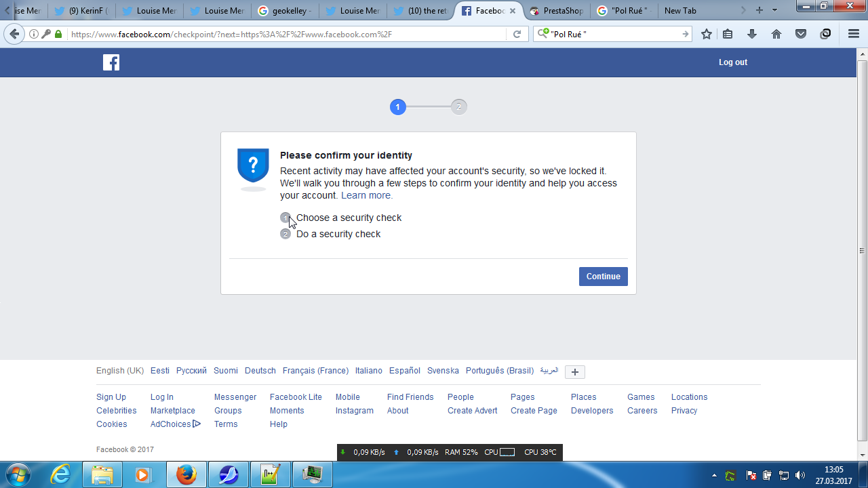Switch to the New Tab tab
The image size is (868, 488).
coord(692,11)
